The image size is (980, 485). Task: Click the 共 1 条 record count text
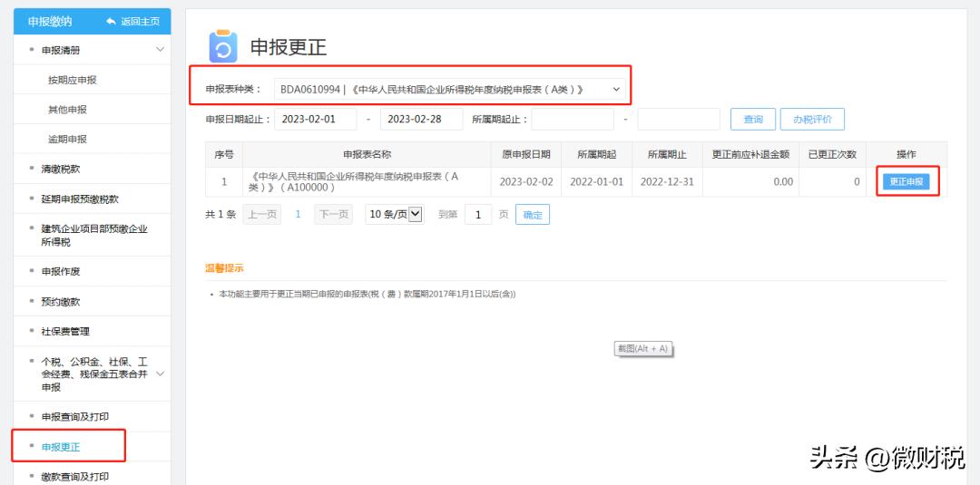coord(220,214)
